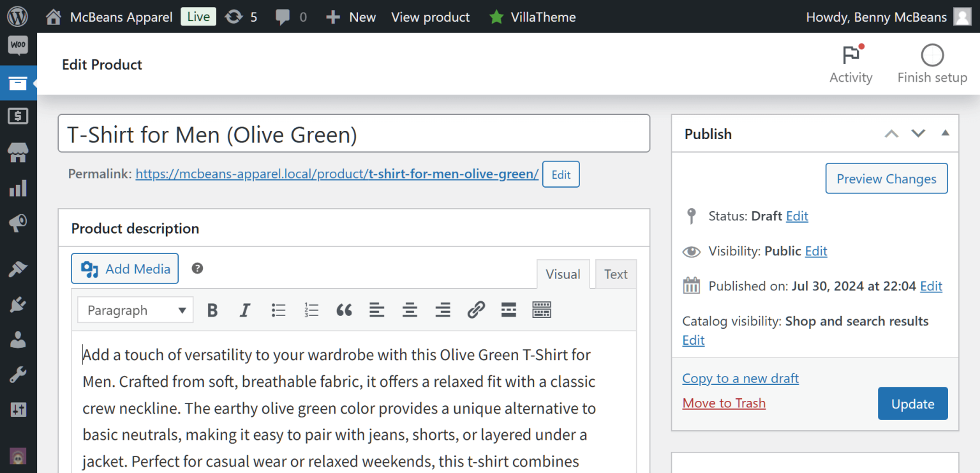The height and width of the screenshot is (473, 980).
Task: Open the Activity panel
Action: click(850, 64)
